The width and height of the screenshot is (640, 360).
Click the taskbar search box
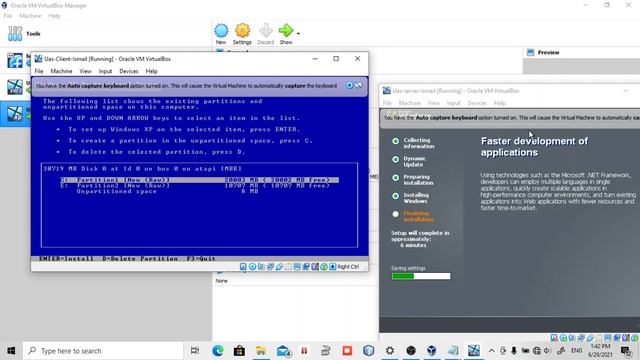103,351
